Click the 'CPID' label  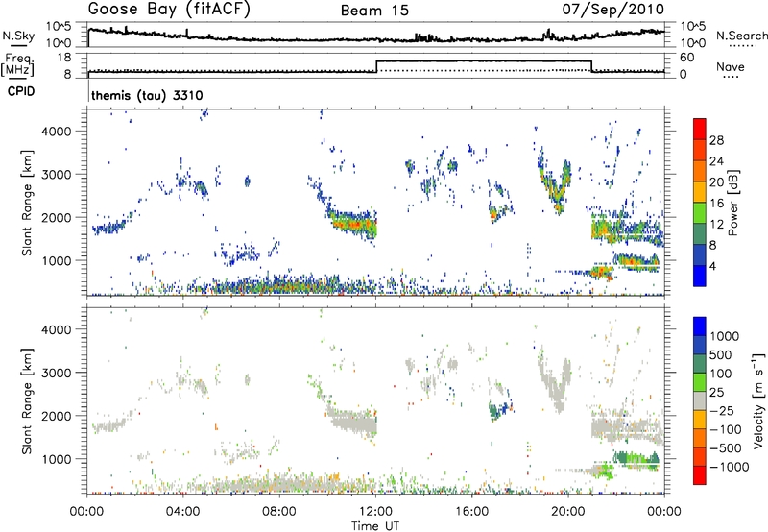[x=21, y=91]
